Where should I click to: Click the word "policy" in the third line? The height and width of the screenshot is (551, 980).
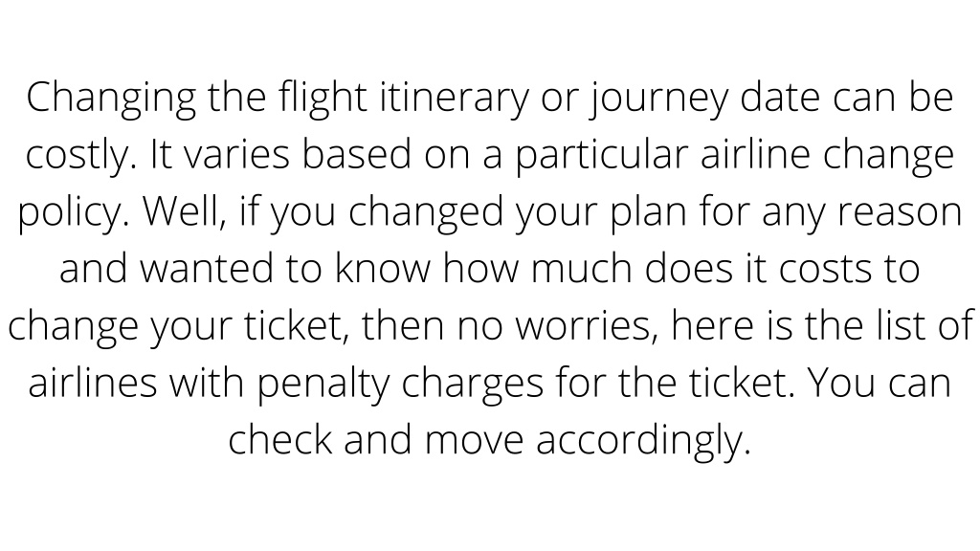click(73, 213)
